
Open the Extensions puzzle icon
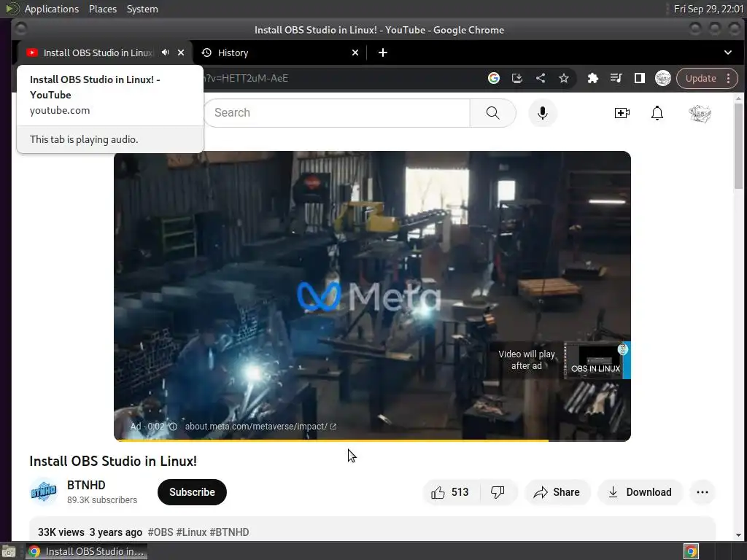[592, 78]
